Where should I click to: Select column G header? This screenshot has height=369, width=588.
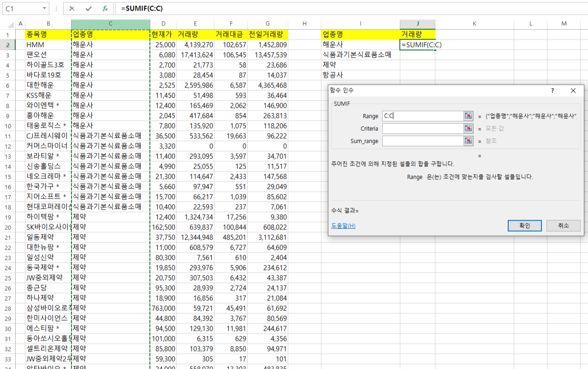coord(268,24)
